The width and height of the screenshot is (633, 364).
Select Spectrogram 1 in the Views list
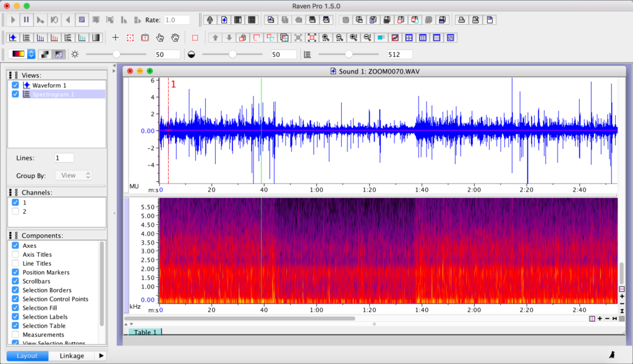(53, 95)
